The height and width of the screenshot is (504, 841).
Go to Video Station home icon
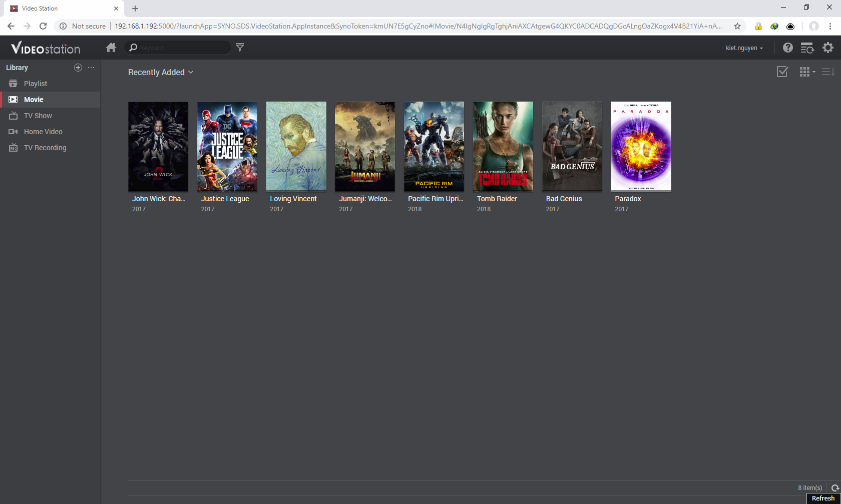(x=111, y=48)
